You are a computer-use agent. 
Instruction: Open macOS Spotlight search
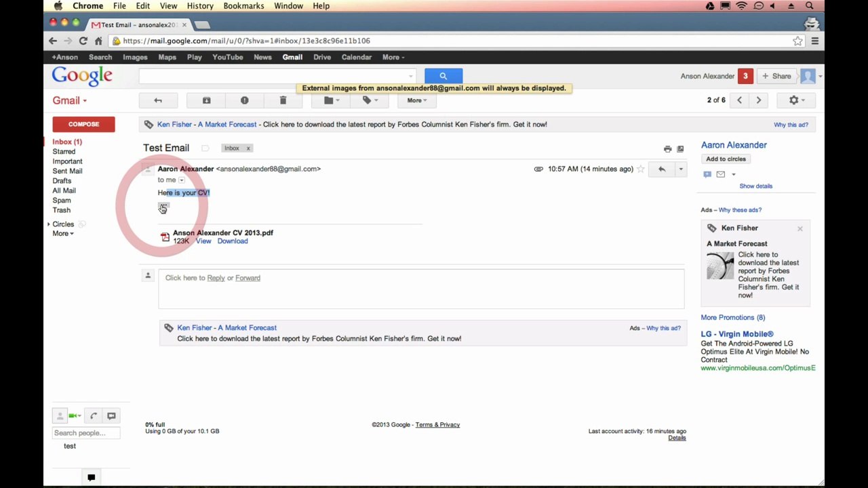810,6
